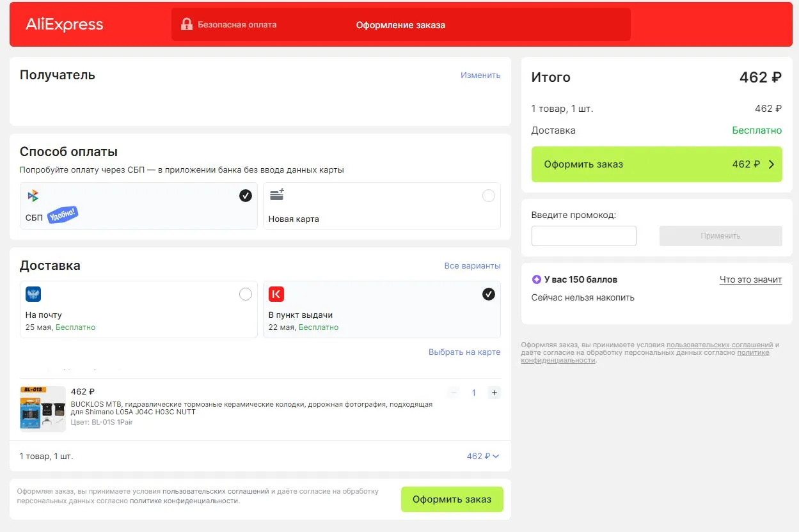Image resolution: width=799 pixels, height=532 pixels.
Task: Open 'Все варианты' delivery options
Action: (x=473, y=265)
